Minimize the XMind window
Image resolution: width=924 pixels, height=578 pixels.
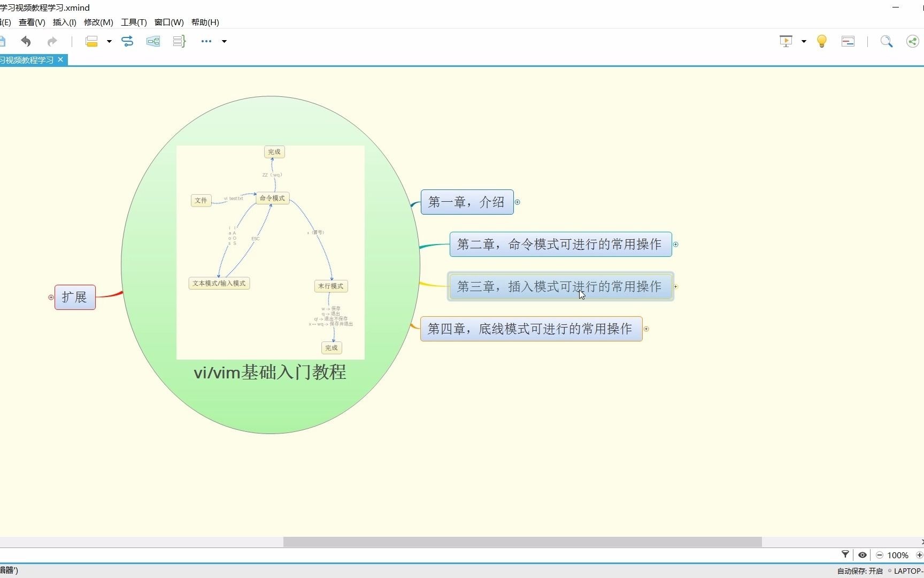coord(896,7)
